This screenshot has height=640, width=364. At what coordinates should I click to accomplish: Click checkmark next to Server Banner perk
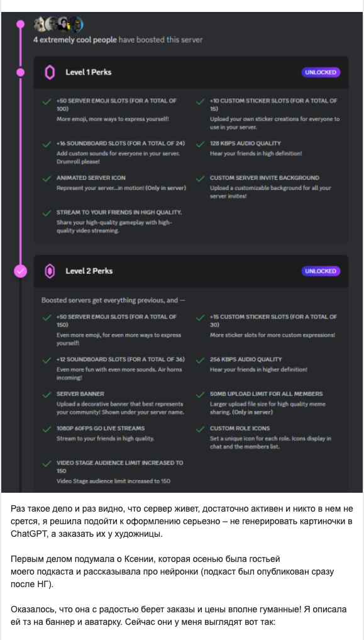[x=47, y=395]
